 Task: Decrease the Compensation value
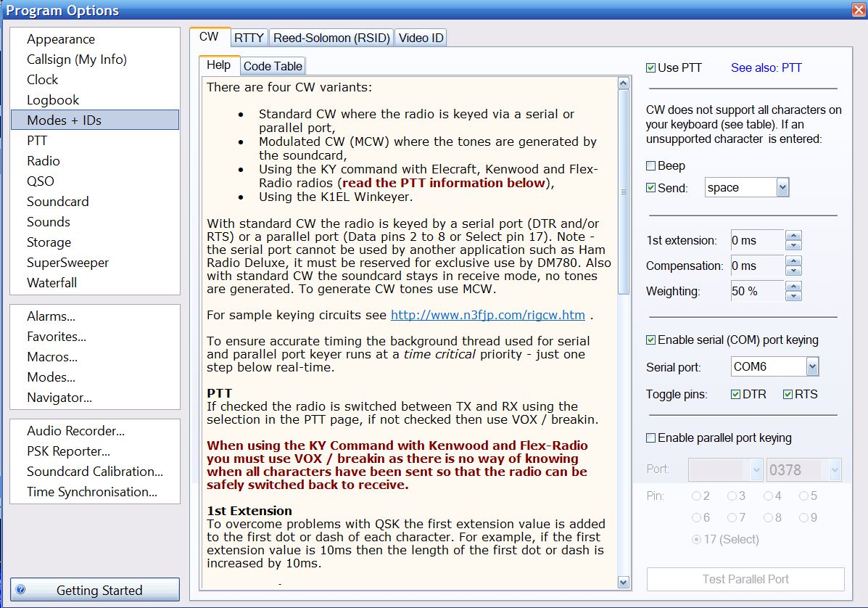[794, 271]
